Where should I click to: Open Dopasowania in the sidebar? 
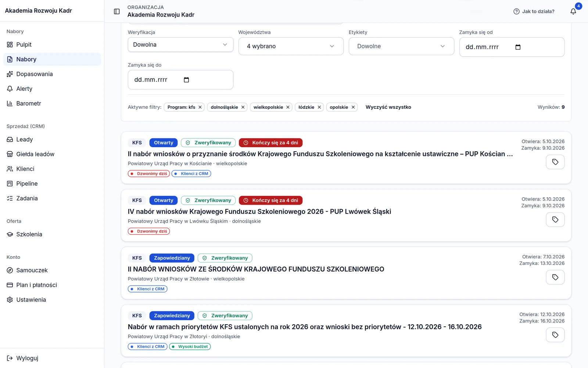pyautogui.click(x=52, y=74)
